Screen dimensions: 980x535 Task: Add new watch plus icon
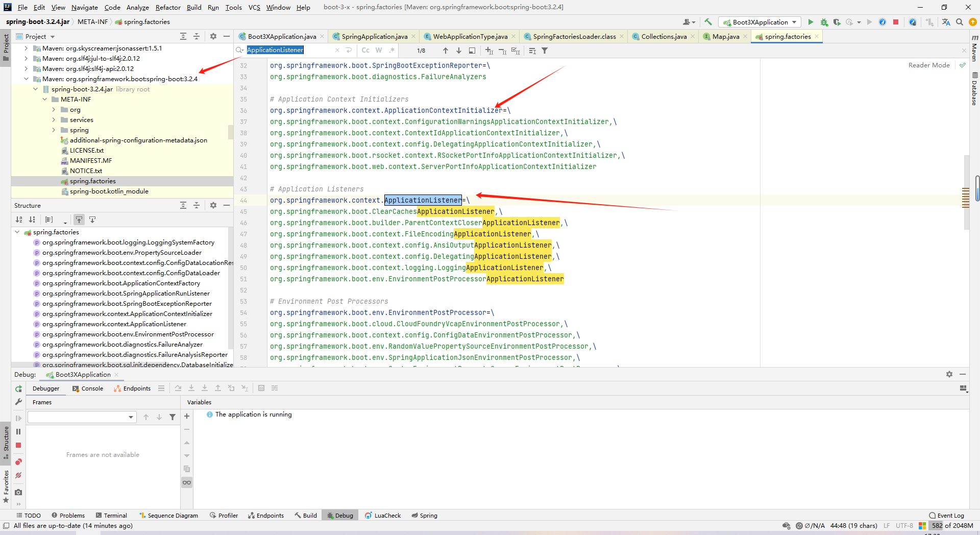click(187, 417)
